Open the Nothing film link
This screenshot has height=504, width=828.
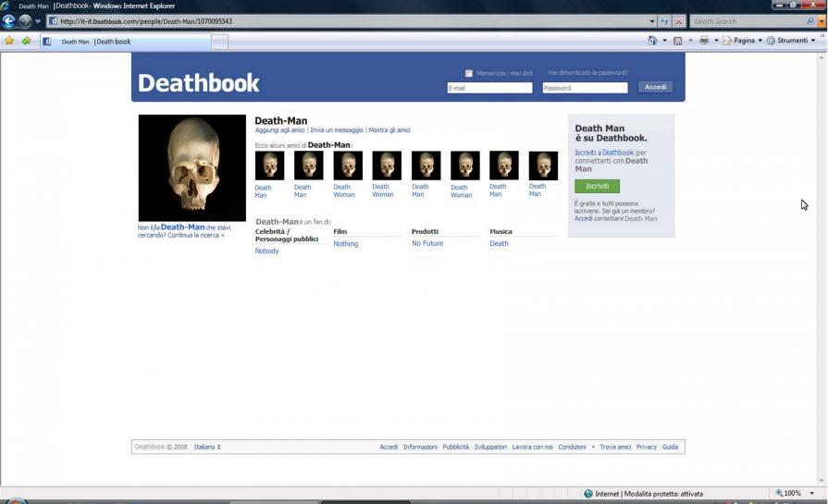point(345,244)
